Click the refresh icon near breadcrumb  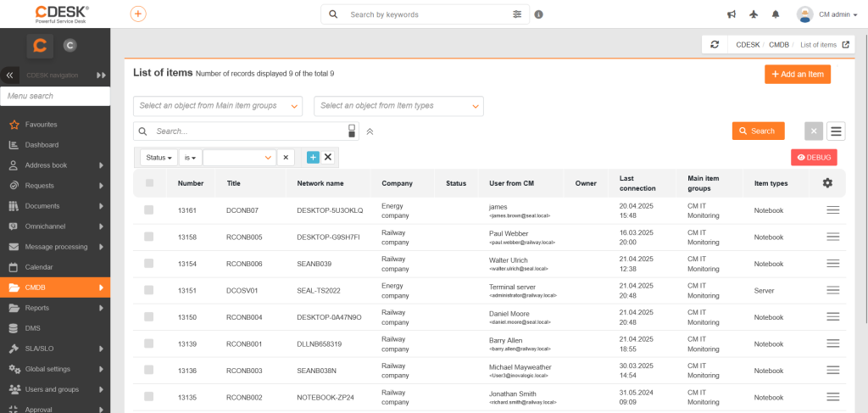(715, 45)
